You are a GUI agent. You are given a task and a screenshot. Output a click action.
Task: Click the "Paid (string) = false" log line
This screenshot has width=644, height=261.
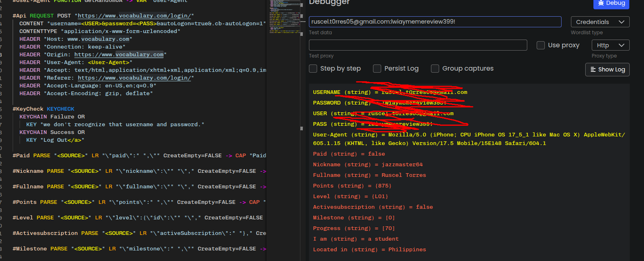click(349, 154)
